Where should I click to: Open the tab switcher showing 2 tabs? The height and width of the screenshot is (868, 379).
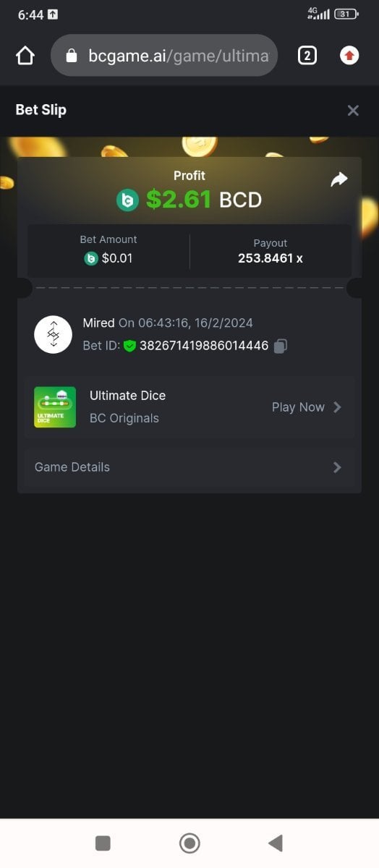click(x=307, y=56)
